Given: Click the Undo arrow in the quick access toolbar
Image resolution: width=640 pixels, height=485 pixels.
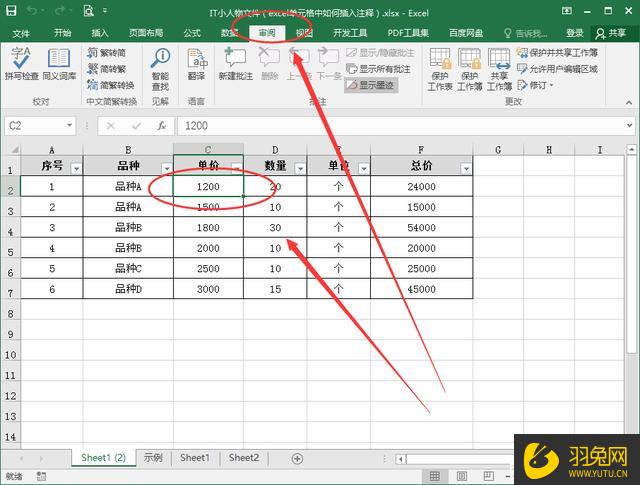Looking at the screenshot, I should point(33,11).
